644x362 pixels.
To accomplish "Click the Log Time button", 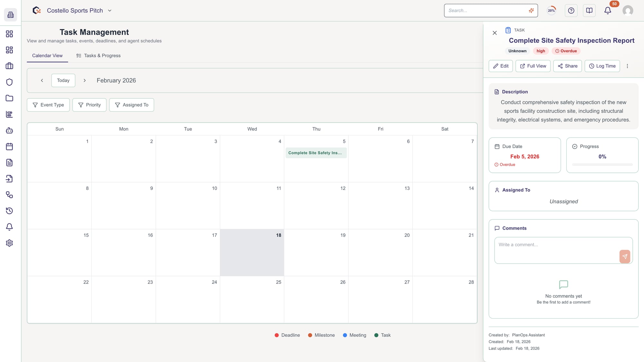I will coord(602,66).
